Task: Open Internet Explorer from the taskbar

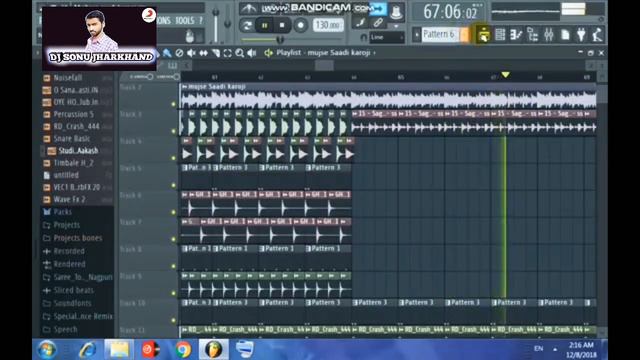Action: [88, 349]
